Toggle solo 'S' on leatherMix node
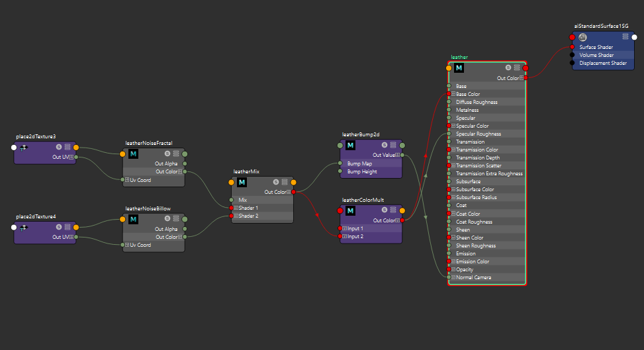 pyautogui.click(x=275, y=182)
